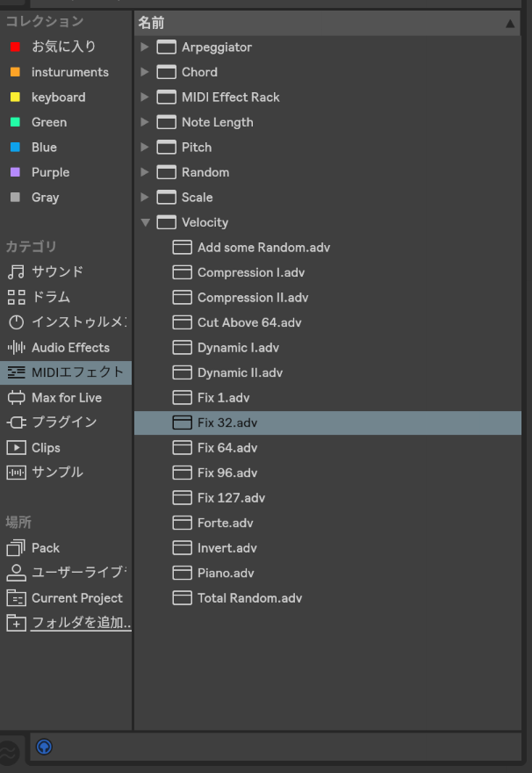
Task: Click the Clips category play icon
Action: (16, 448)
